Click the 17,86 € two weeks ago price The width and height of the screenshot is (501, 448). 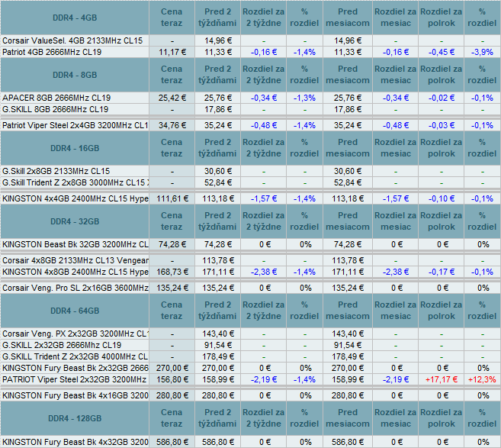coord(218,109)
